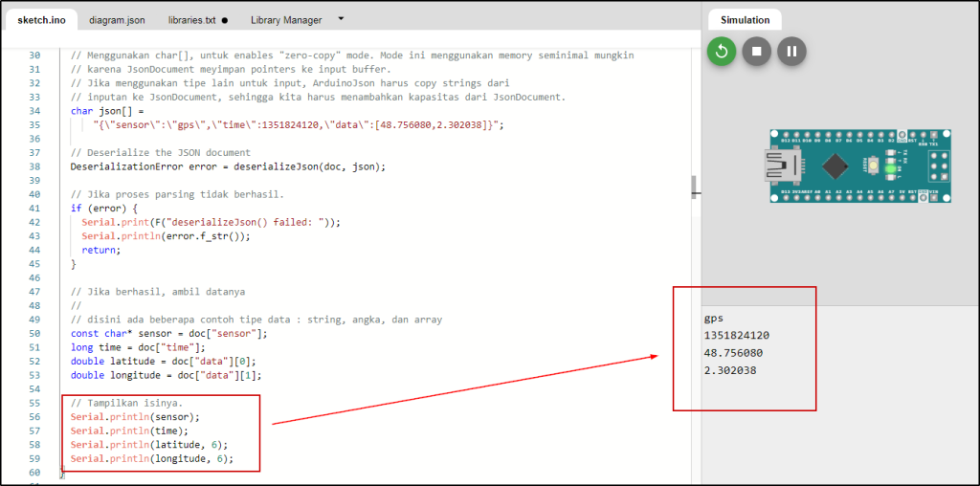Click the unsaved dot on libraries.txt tab

(224, 20)
